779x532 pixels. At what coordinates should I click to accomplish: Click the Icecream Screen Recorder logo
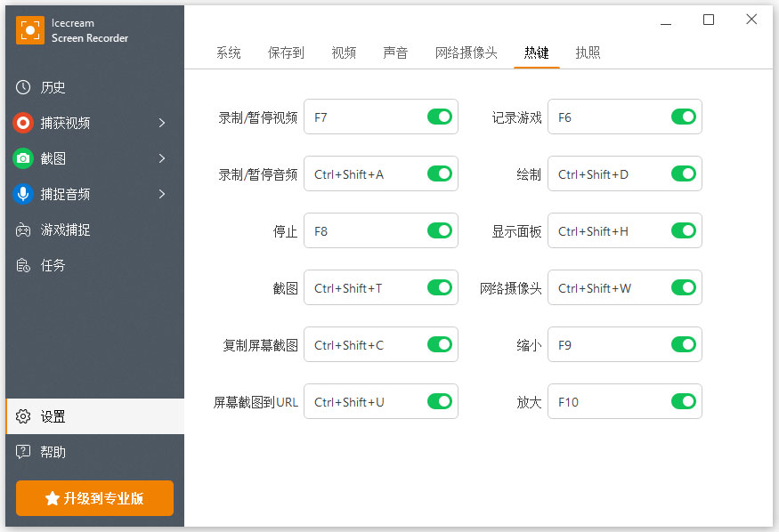(29, 29)
